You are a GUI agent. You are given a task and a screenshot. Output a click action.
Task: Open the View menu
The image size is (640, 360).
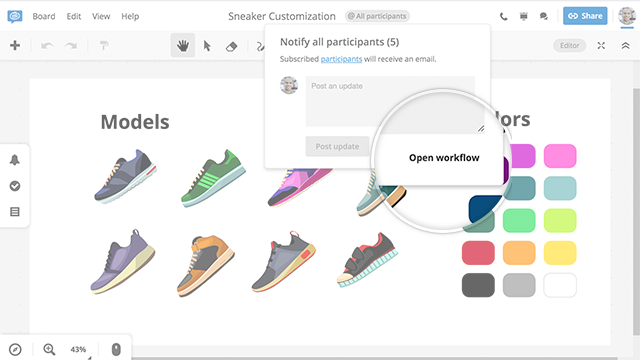point(101,16)
